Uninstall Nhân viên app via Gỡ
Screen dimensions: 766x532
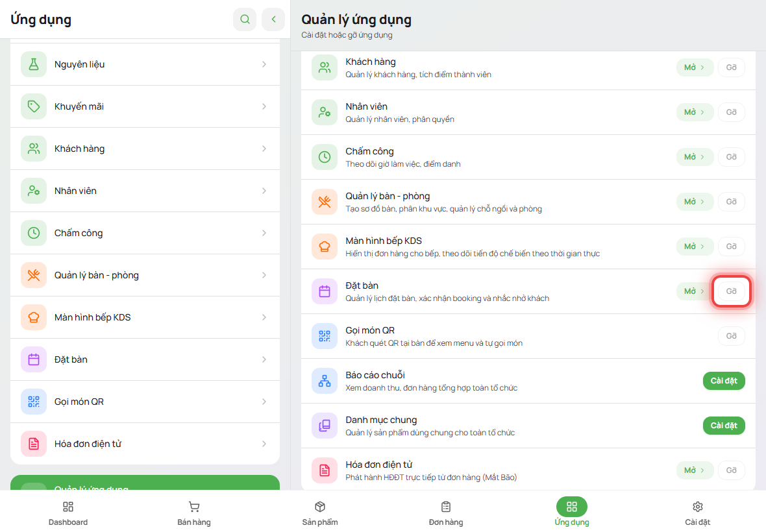(732, 112)
